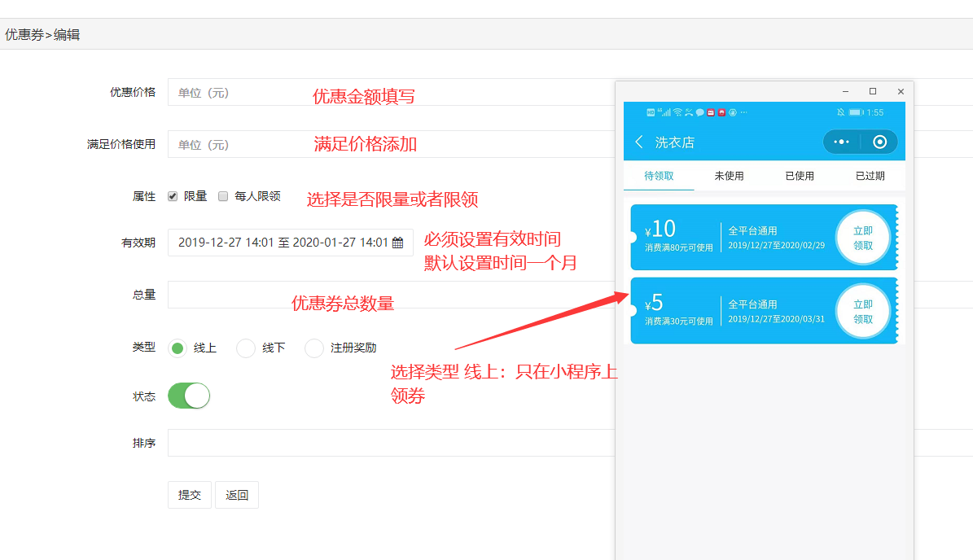Check the 每人限领 checkbox
This screenshot has height=560, width=973.
pos(223,196)
